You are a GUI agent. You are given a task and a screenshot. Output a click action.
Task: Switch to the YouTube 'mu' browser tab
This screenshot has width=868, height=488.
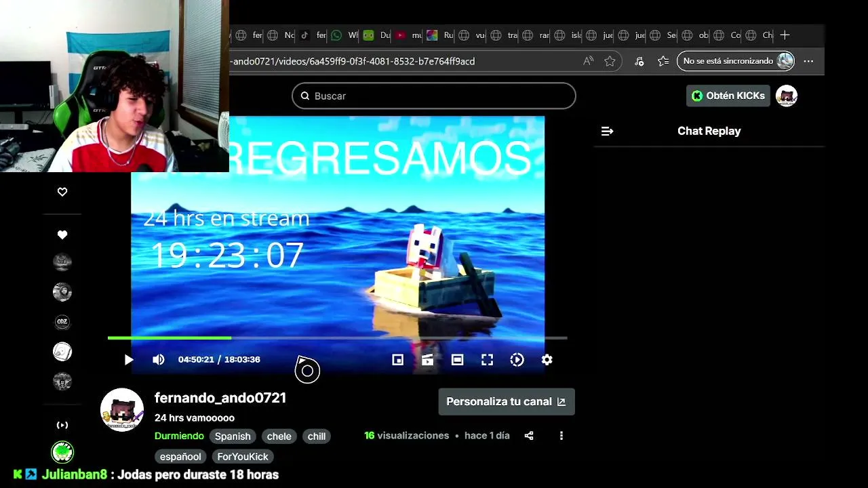[408, 35]
